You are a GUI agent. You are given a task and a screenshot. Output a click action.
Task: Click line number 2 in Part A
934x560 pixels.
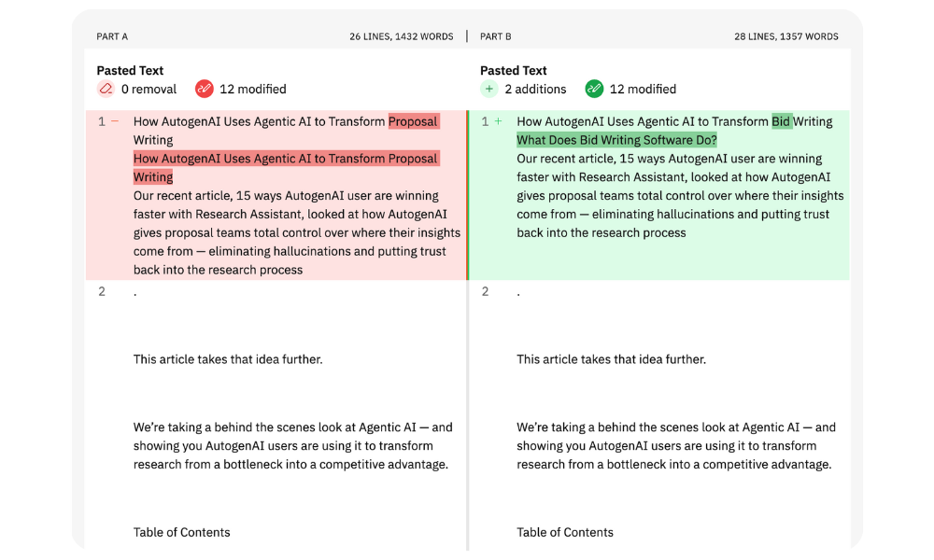102,291
